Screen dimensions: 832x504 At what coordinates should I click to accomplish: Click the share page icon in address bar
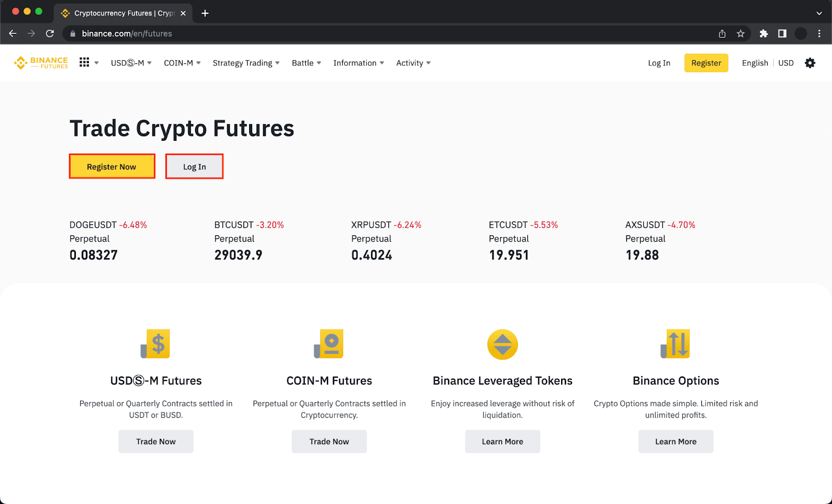click(x=722, y=34)
